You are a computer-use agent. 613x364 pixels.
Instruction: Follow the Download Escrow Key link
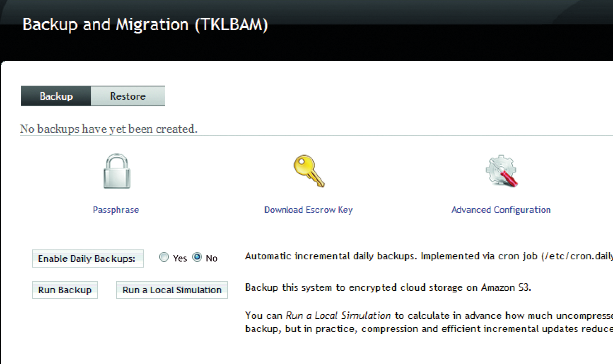[x=308, y=210]
